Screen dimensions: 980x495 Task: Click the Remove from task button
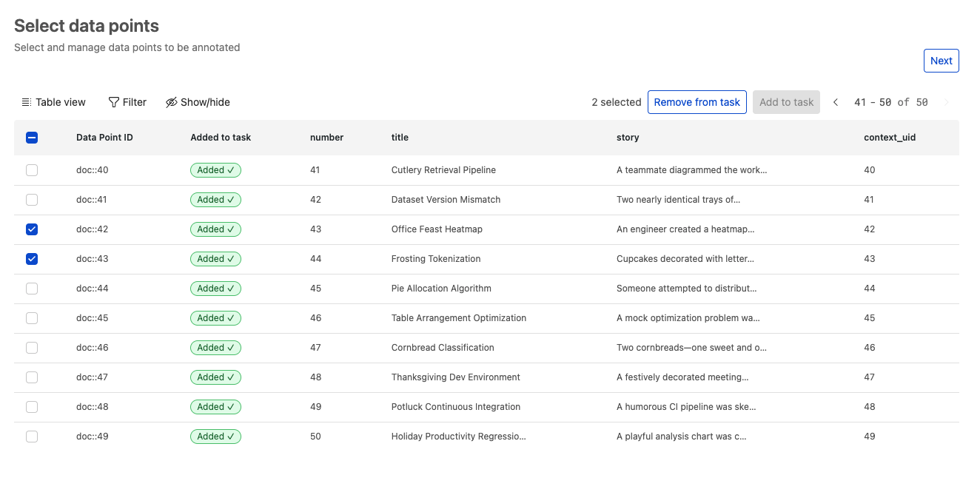[x=697, y=102]
